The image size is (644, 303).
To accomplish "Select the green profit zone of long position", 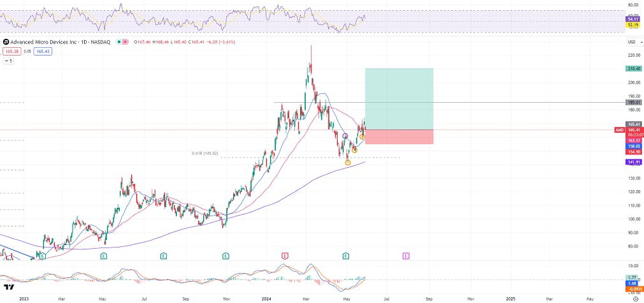I will tap(399, 99).
